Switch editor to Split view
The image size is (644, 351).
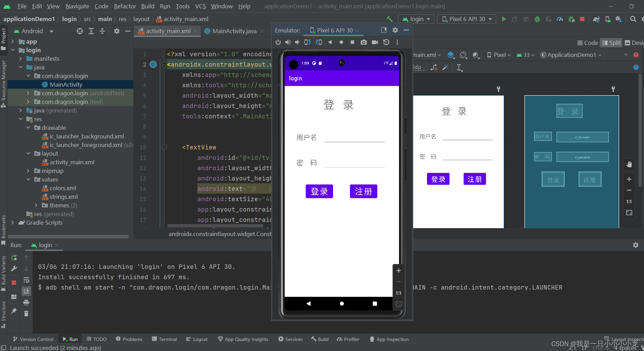611,43
